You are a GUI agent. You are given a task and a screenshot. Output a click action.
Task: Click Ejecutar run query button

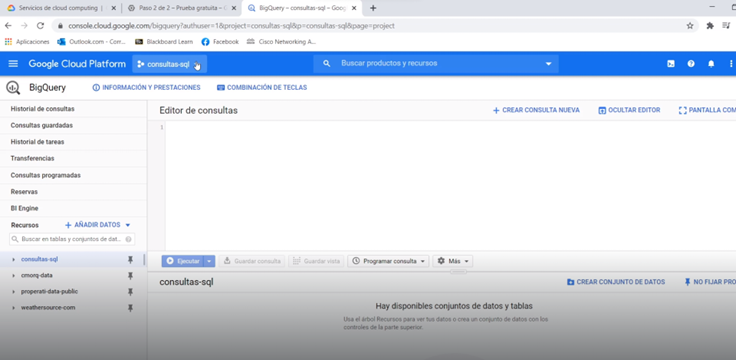pyautogui.click(x=183, y=261)
